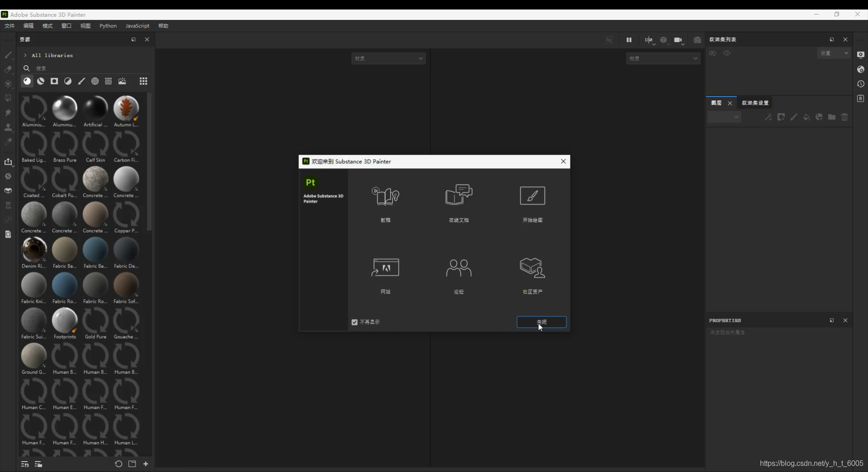Filter assets by Smart materials icon

[x=41, y=81]
